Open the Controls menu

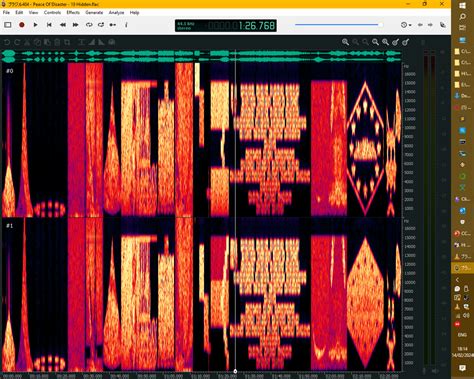(52, 12)
